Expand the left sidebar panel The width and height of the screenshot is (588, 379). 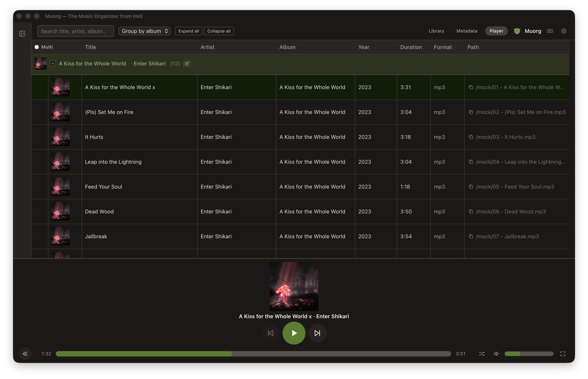(x=22, y=33)
